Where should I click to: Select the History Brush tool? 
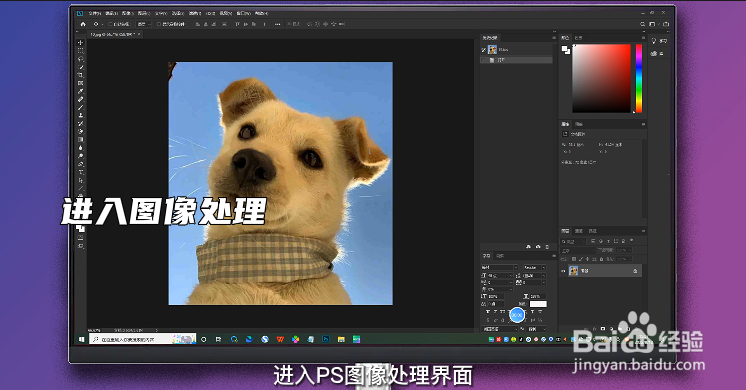coord(80,123)
